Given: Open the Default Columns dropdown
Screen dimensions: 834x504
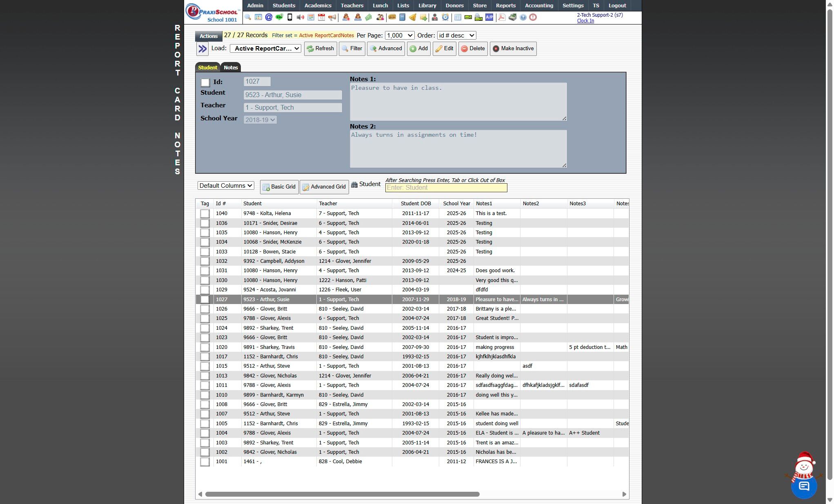Looking at the screenshot, I should (226, 186).
